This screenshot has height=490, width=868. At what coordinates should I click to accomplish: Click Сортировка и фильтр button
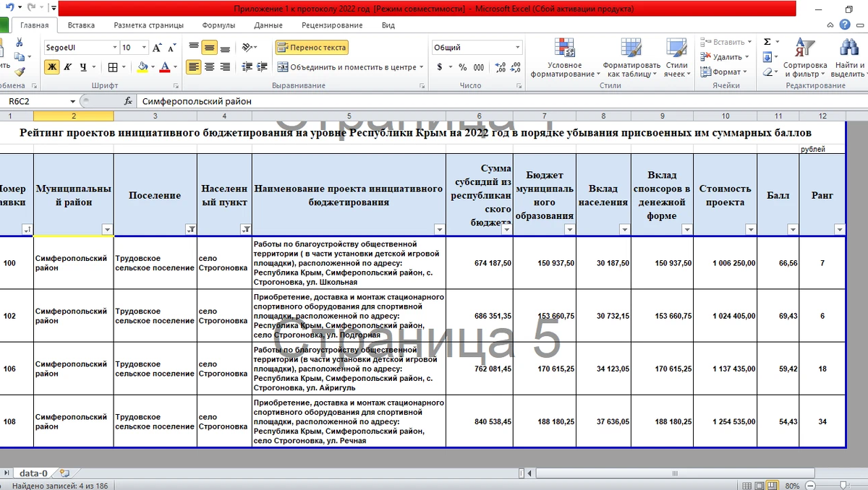(x=804, y=58)
